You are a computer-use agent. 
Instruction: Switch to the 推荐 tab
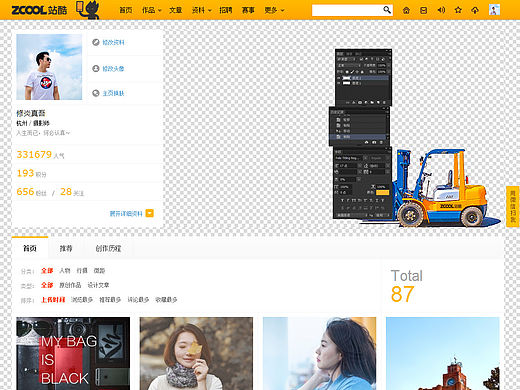pyautogui.click(x=66, y=248)
